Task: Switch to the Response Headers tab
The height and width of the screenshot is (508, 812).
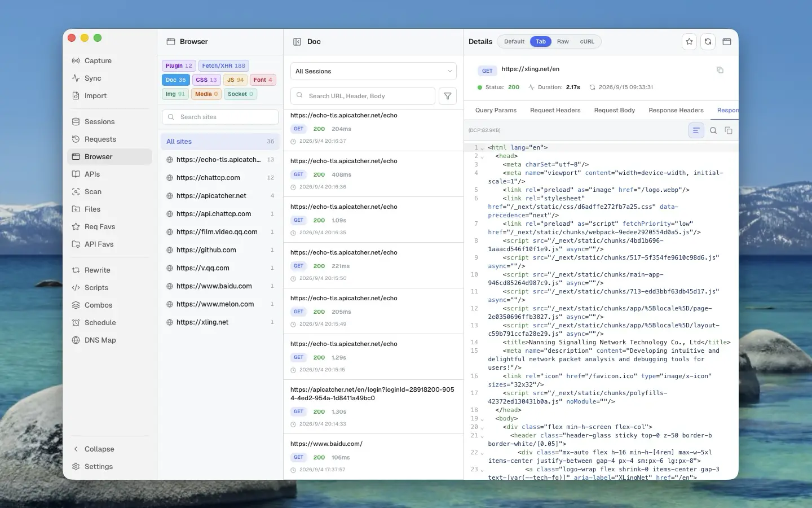Action: (676, 111)
